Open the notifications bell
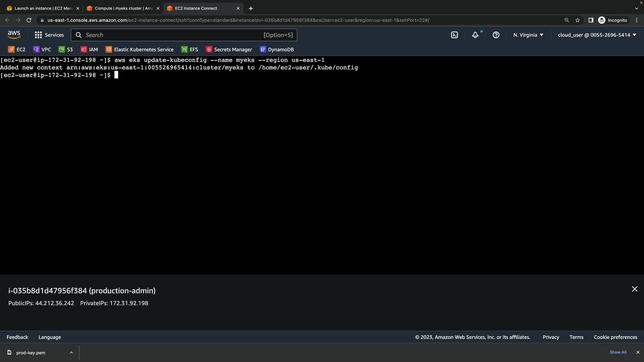Screen dimensions: 644x362 point(475,35)
